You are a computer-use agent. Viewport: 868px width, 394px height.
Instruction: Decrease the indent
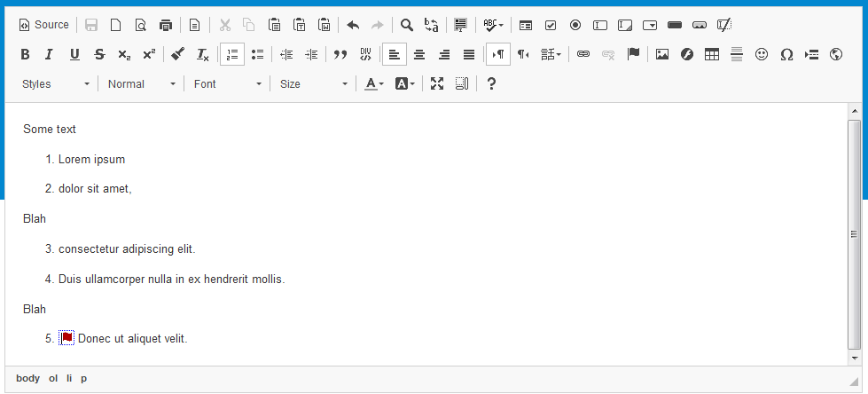[286, 54]
